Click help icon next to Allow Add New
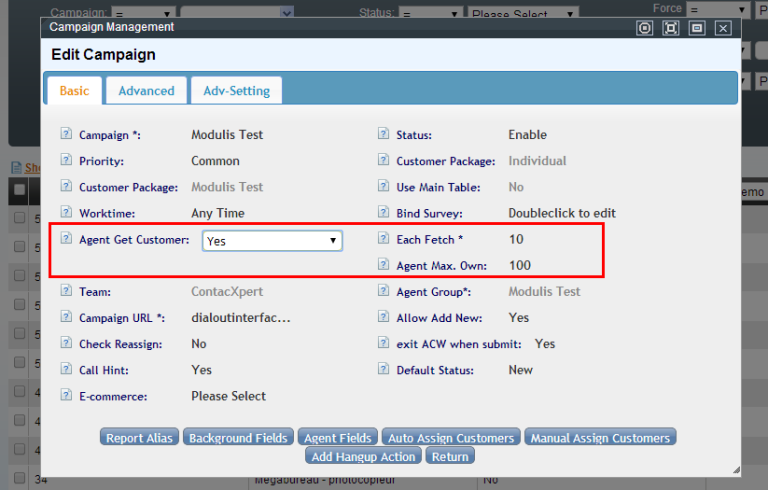This screenshot has height=490, width=768. click(x=383, y=317)
